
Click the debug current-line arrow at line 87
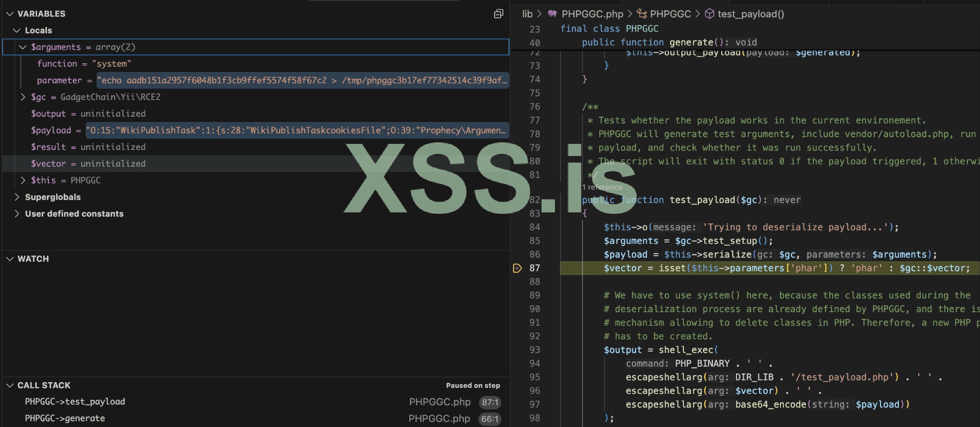(x=517, y=268)
